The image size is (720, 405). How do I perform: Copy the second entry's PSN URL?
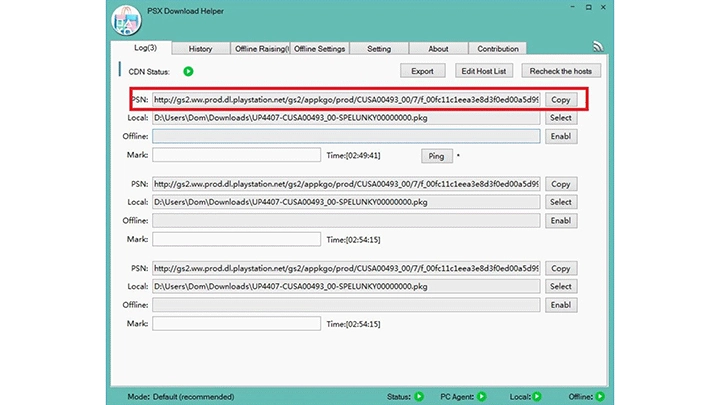pyautogui.click(x=561, y=184)
